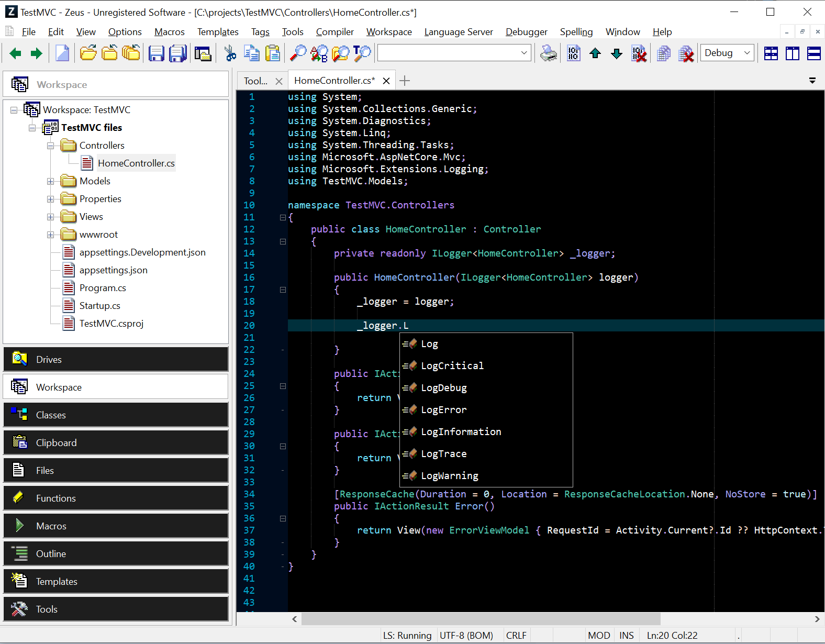This screenshot has height=644, width=825.
Task: Expand the wwwroot folder
Action: coord(51,235)
